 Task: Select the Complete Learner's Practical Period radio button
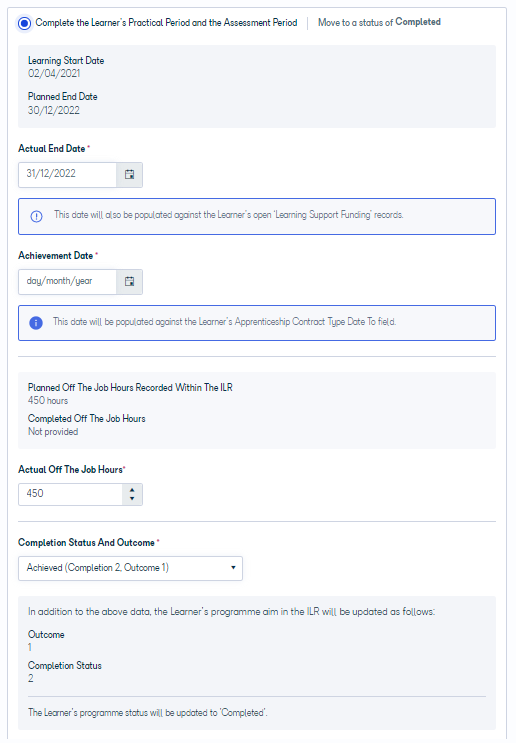(x=24, y=23)
